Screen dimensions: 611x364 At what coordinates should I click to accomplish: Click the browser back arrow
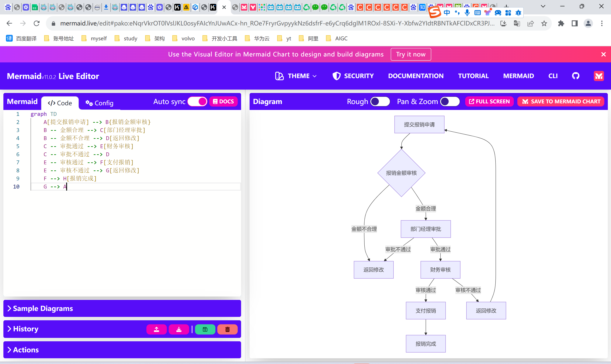pyautogui.click(x=9, y=23)
